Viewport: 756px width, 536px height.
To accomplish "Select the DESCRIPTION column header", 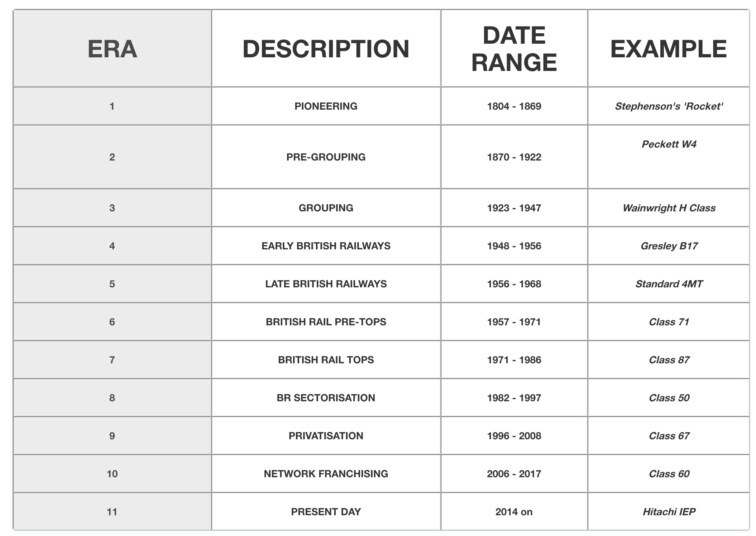I will 326,48.
